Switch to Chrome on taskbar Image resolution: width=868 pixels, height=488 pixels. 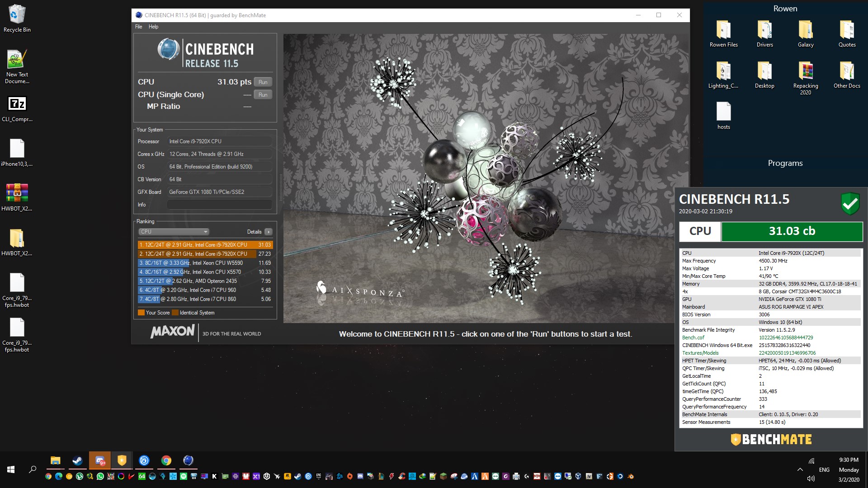[x=166, y=460]
